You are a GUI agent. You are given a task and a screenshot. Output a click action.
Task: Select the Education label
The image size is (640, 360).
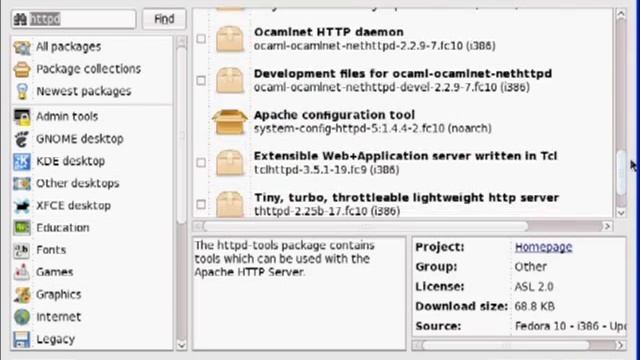click(x=62, y=228)
